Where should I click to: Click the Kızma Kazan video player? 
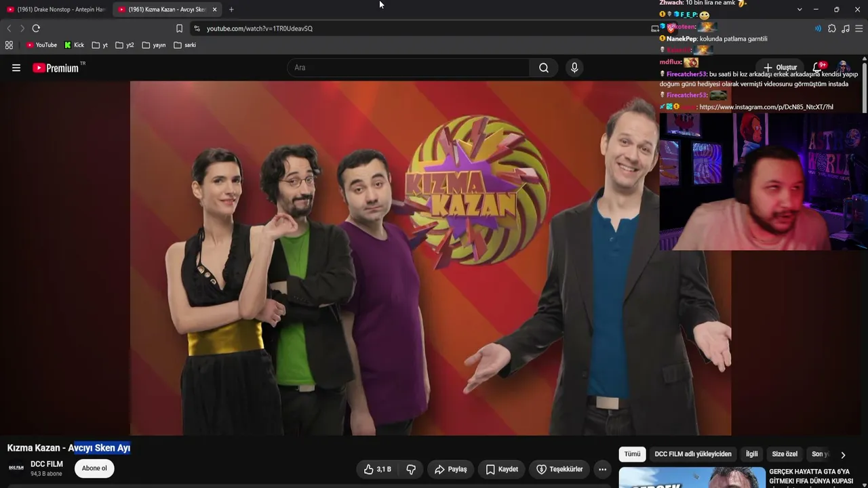pyautogui.click(x=431, y=258)
